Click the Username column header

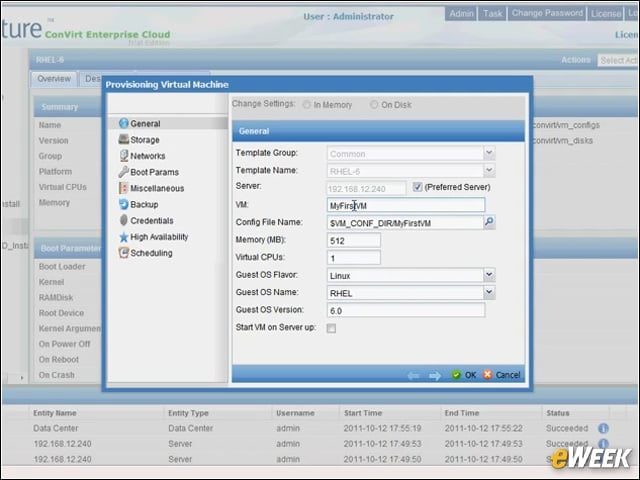tap(295, 413)
